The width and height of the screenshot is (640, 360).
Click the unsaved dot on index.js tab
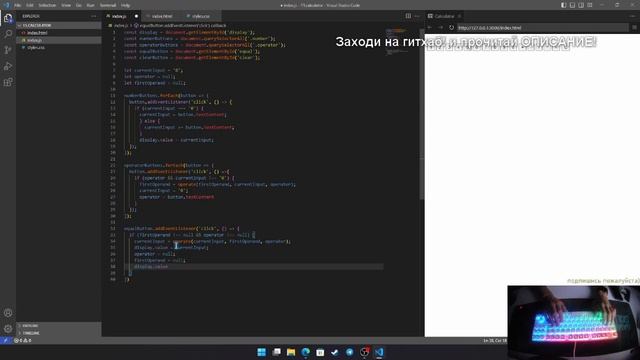136,16
